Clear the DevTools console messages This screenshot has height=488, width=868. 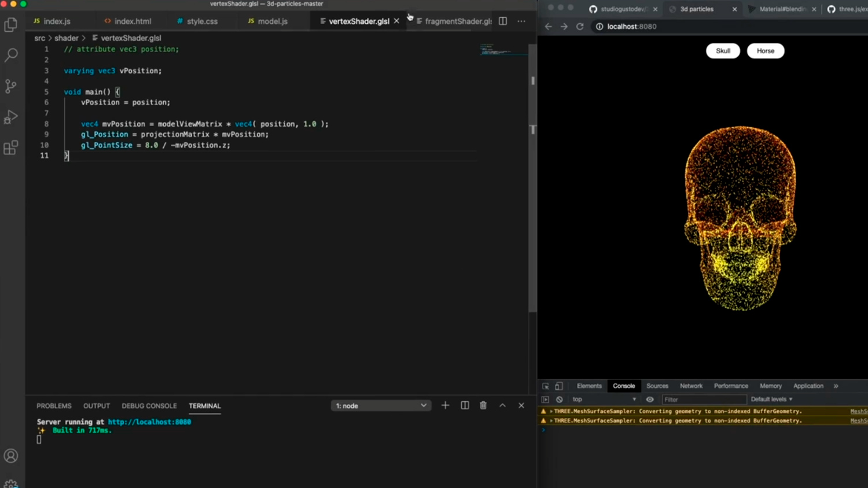(558, 399)
